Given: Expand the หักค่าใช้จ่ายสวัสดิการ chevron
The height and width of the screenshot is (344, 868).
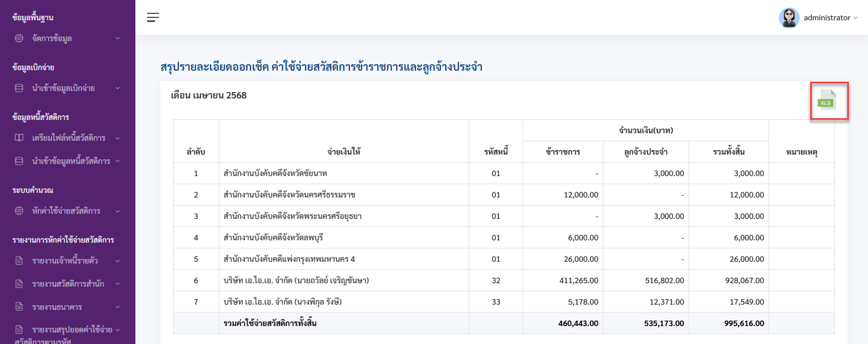Looking at the screenshot, I should pos(117,211).
